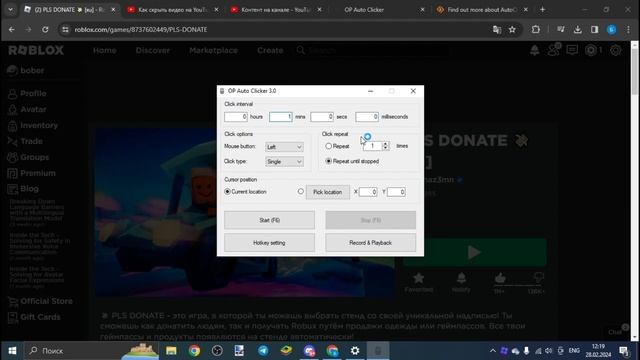
Task: Open Gift Cards in the Roblox sidebar
Action: point(34,317)
